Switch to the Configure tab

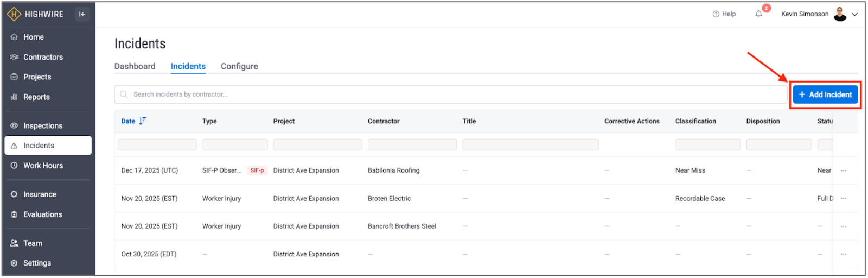click(x=239, y=66)
